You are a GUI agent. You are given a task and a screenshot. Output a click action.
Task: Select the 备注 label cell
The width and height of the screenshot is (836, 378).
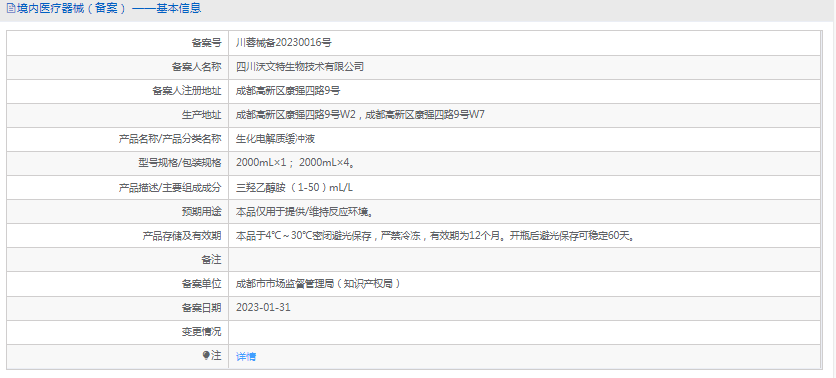(117, 260)
